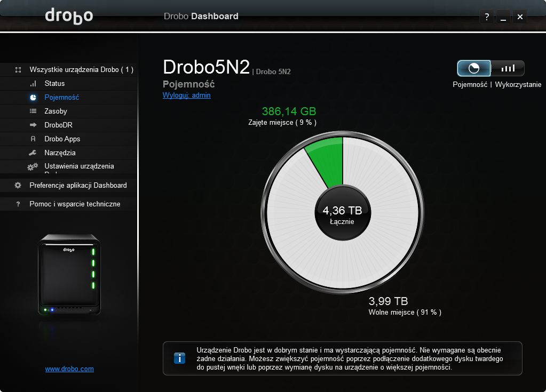Click the DroboDR arrow icon
Image resolution: width=546 pixels, height=392 pixels.
(x=33, y=124)
